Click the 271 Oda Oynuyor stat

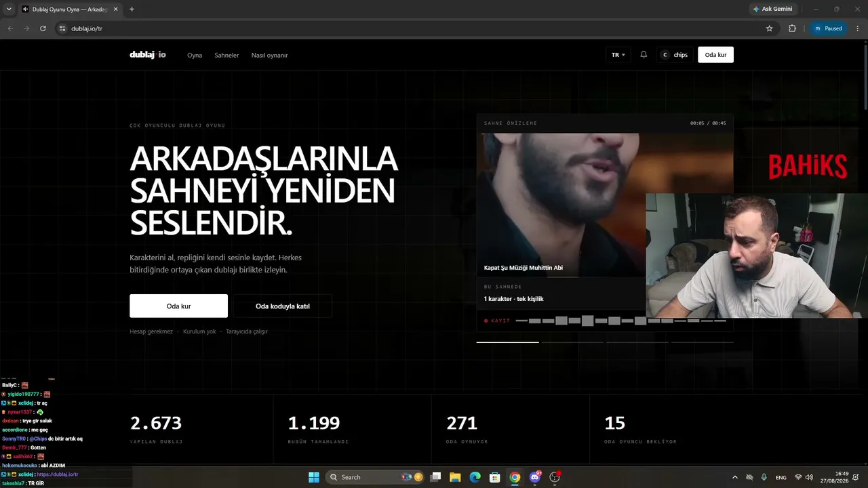pyautogui.click(x=467, y=430)
